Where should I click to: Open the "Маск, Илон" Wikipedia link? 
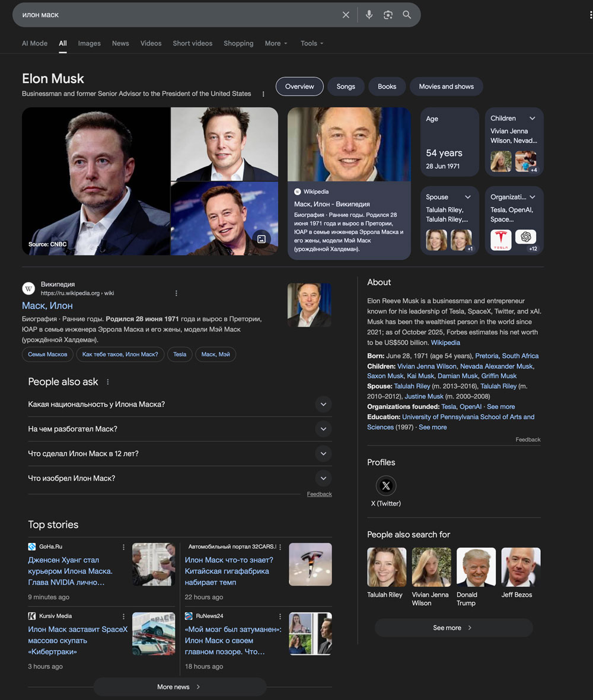coord(47,306)
